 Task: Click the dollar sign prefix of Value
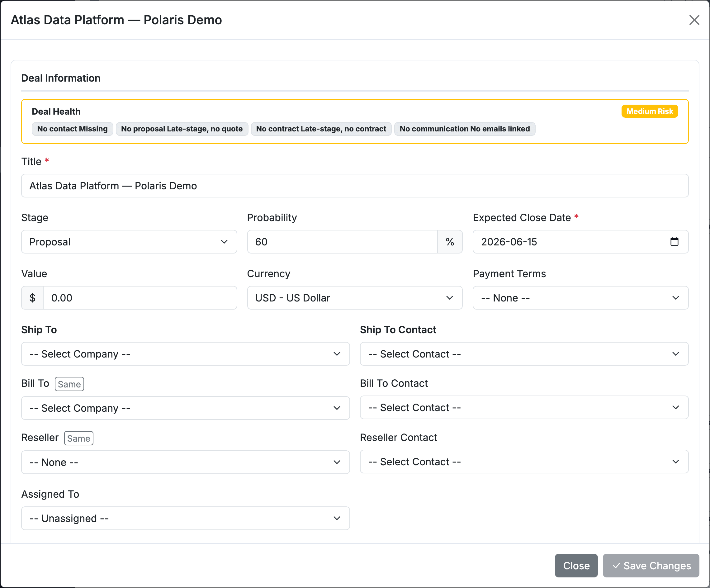pos(32,298)
